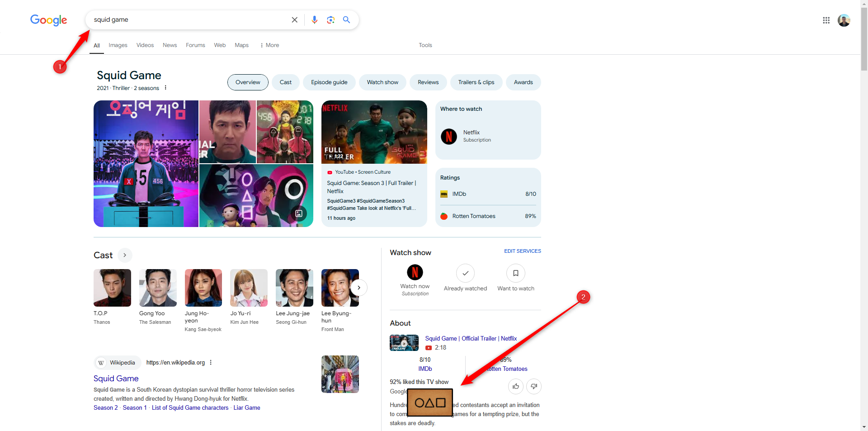The height and width of the screenshot is (431, 868).
Task: Clear the search box with X
Action: point(295,20)
